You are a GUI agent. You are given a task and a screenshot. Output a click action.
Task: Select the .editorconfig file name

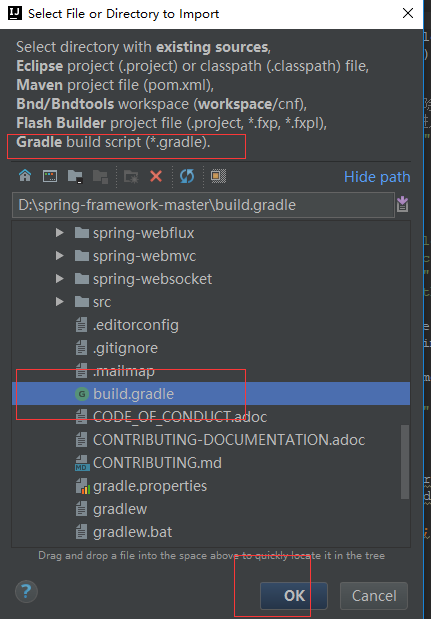136,325
